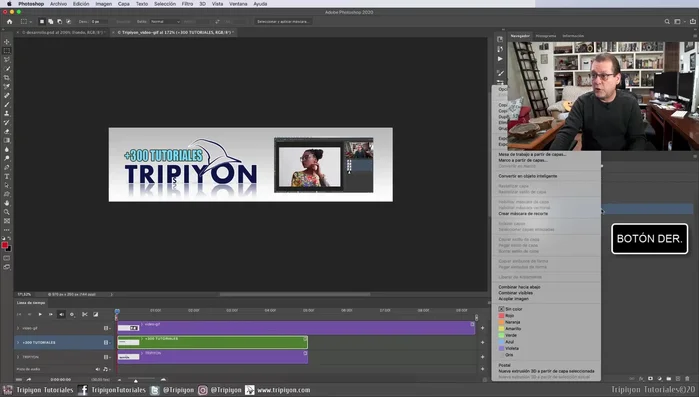Click the foreground red color swatch
The image size is (699, 397).
click(5, 245)
